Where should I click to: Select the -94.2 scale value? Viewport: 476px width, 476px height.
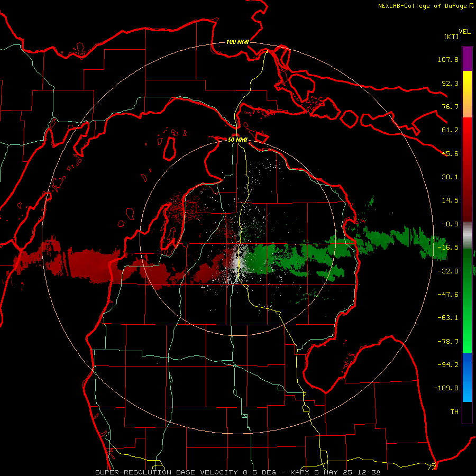pos(448,365)
